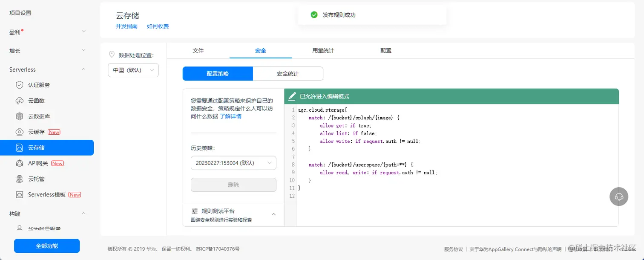
Task: Click the pencil edit mode icon
Action: (292, 96)
